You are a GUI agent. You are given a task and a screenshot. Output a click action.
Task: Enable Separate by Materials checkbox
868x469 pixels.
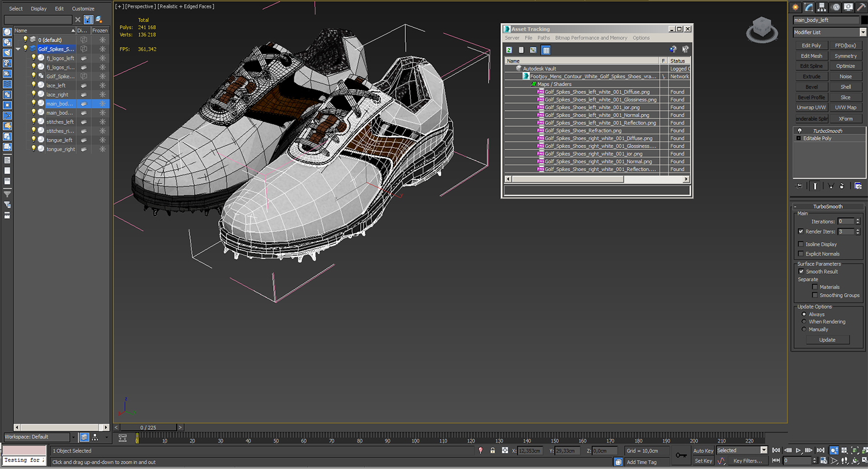click(815, 287)
